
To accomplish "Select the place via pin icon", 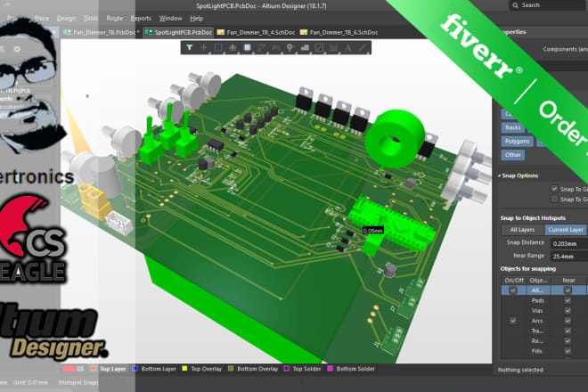I will tap(290, 47).
